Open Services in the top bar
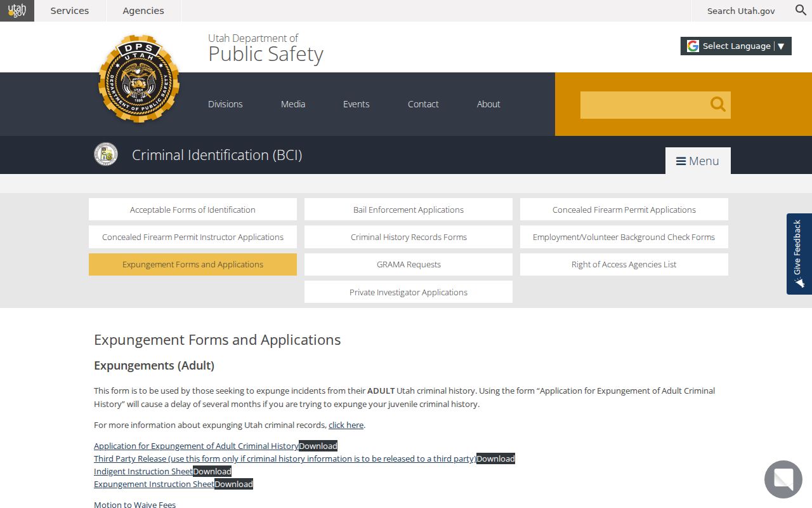Screen dimensions: 812x508 [70, 11]
